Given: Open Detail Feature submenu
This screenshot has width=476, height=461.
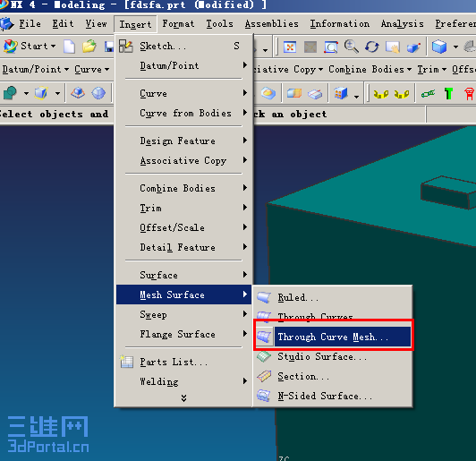Looking at the screenshot, I should tap(183, 247).
